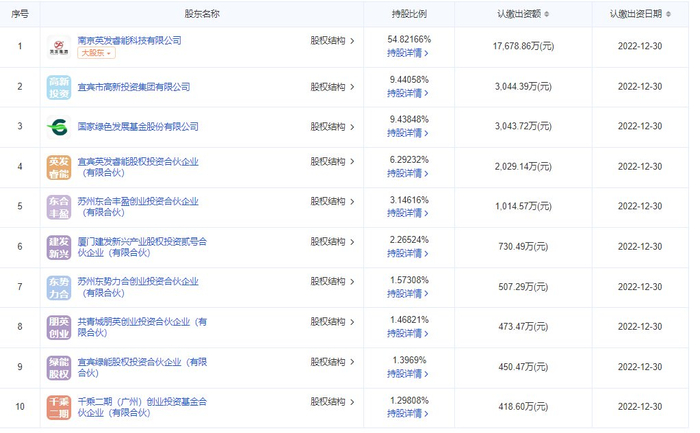Expand 股权结构 for 厦门建发新兴产业
This screenshot has height=433, width=700.
pyautogui.click(x=332, y=241)
